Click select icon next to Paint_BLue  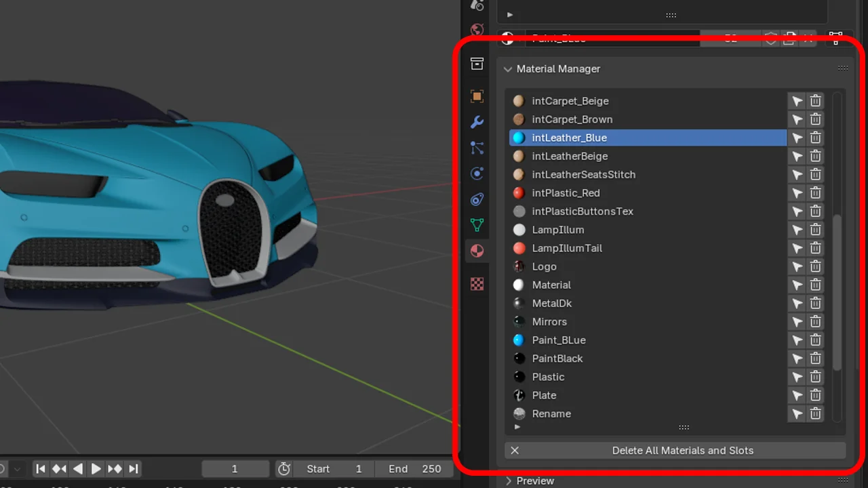(x=797, y=340)
